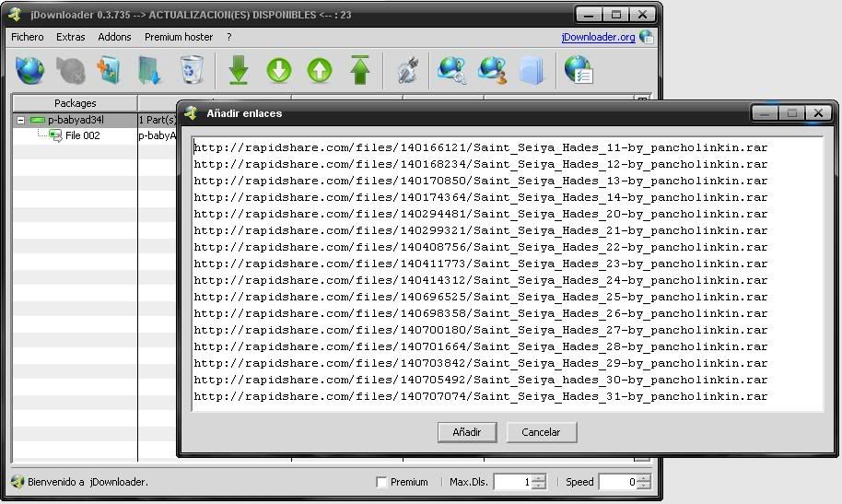Open the configuration wrench icon
This screenshot has width=842, height=504.
pyautogui.click(x=407, y=70)
